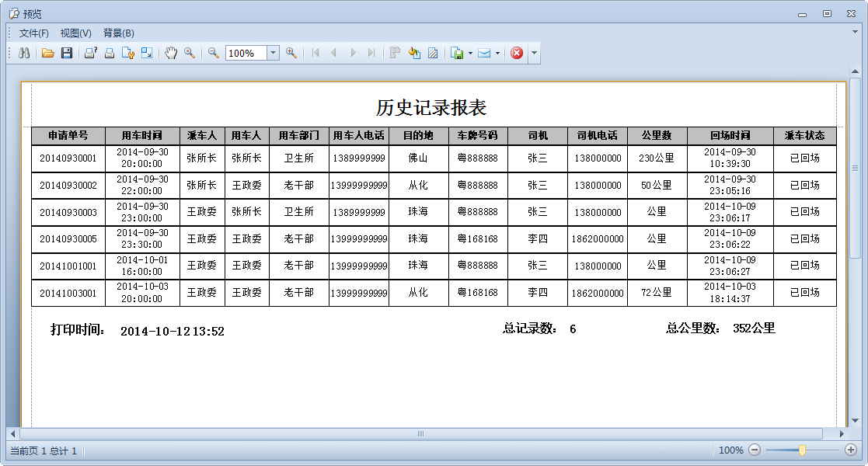Maximize the 预览 window
Image resolution: width=868 pixels, height=466 pixels.
tap(827, 14)
